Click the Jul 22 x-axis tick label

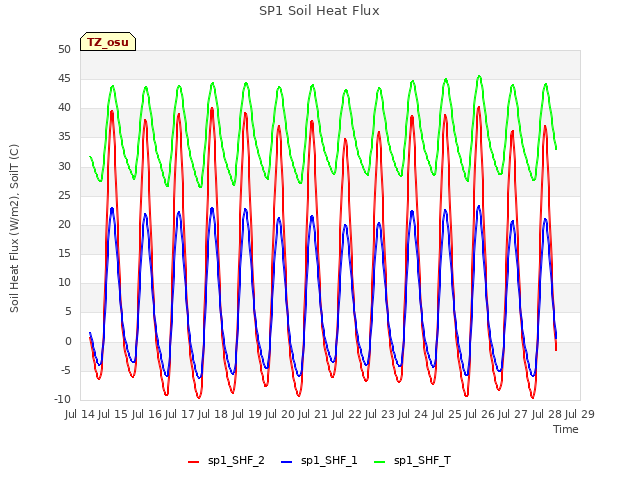(346, 414)
